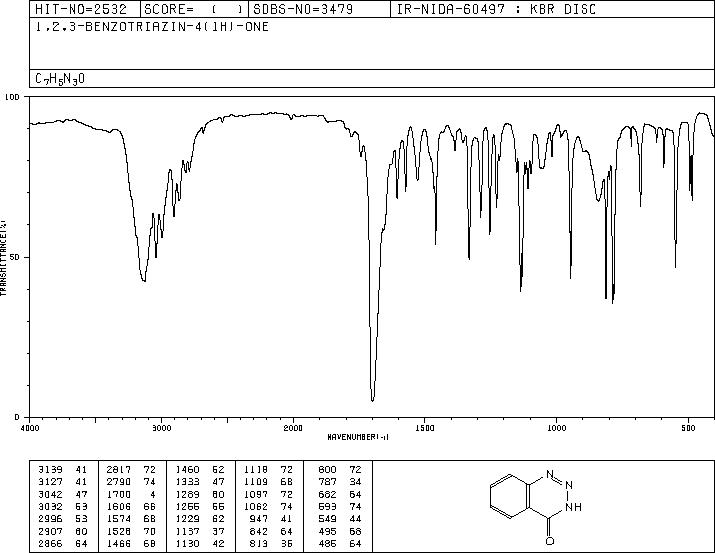Click the TRANSMITTANCE y-axis title
This screenshot has height=553, width=715.
pyautogui.click(x=3, y=258)
